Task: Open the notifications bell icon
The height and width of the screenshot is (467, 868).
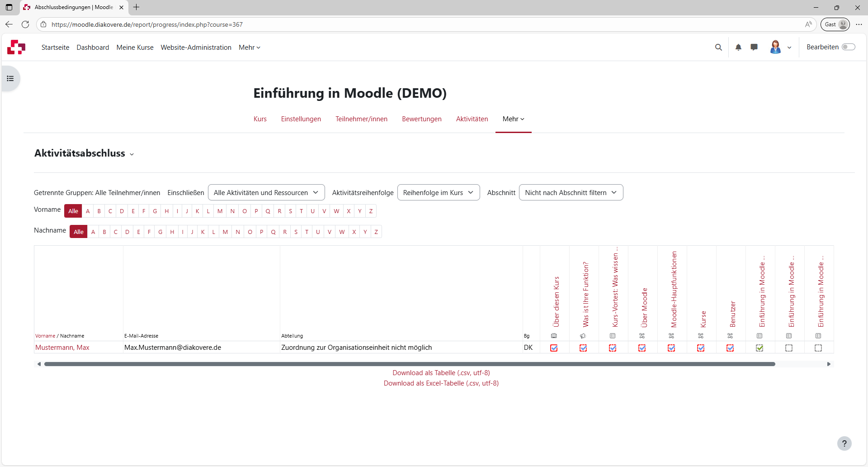Action: pyautogui.click(x=738, y=47)
